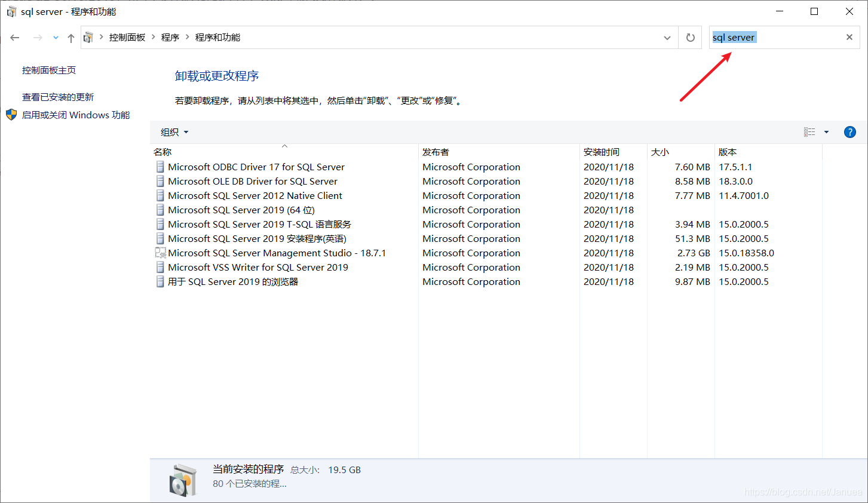Click version 18.3.0.0 cell
The height and width of the screenshot is (503, 868).
tap(735, 182)
